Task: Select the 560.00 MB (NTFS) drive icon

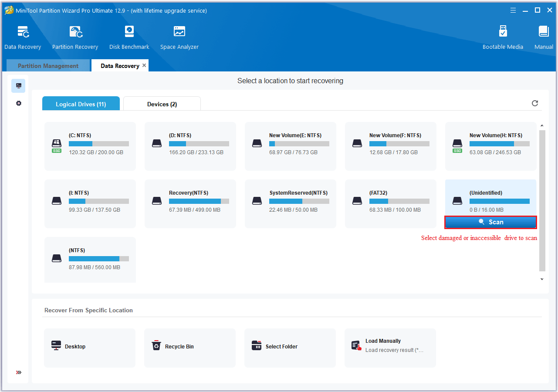Action: (57, 258)
